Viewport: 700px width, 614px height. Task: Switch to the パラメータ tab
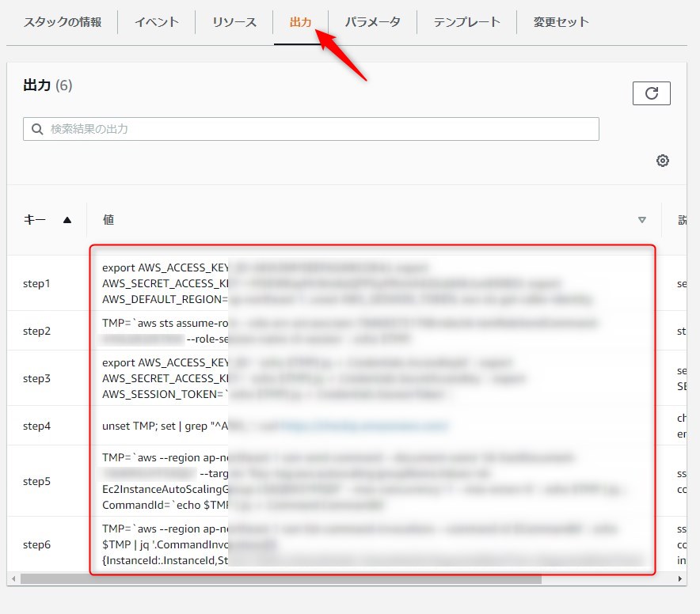372,22
